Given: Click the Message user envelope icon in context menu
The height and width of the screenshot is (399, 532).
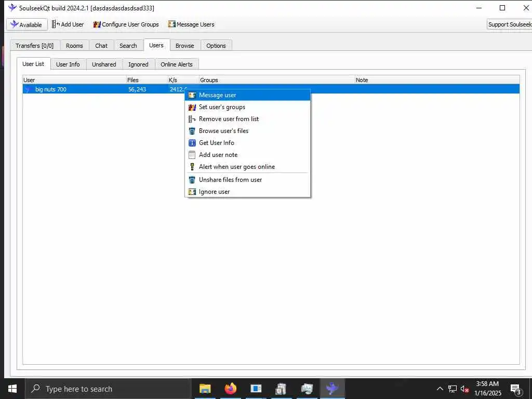Looking at the screenshot, I should (x=192, y=96).
